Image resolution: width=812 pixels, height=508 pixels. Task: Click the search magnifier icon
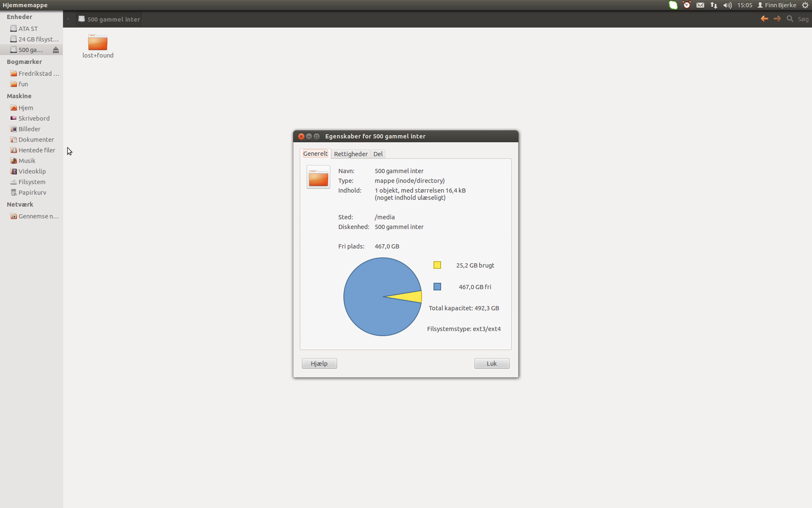coord(790,19)
